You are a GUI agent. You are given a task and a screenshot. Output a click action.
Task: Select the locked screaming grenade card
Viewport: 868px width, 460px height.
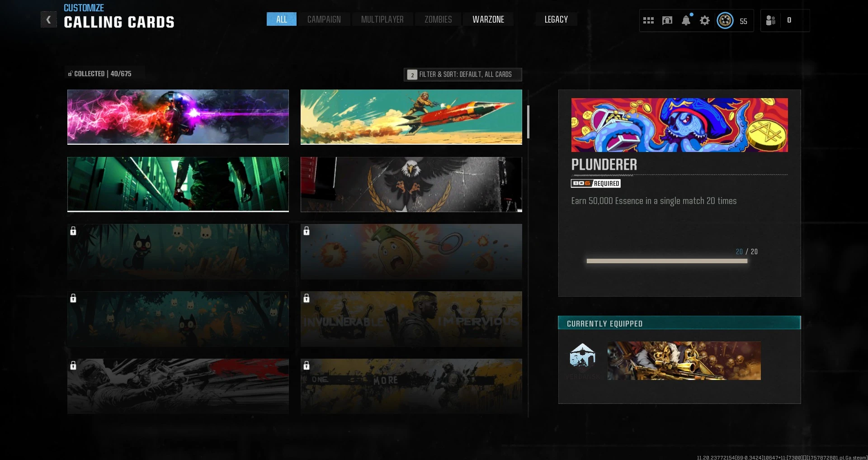click(x=411, y=252)
